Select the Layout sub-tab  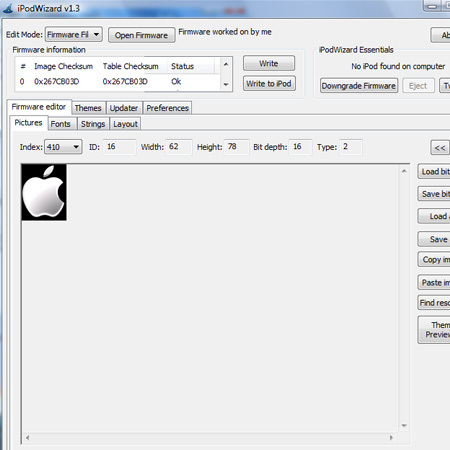[125, 124]
